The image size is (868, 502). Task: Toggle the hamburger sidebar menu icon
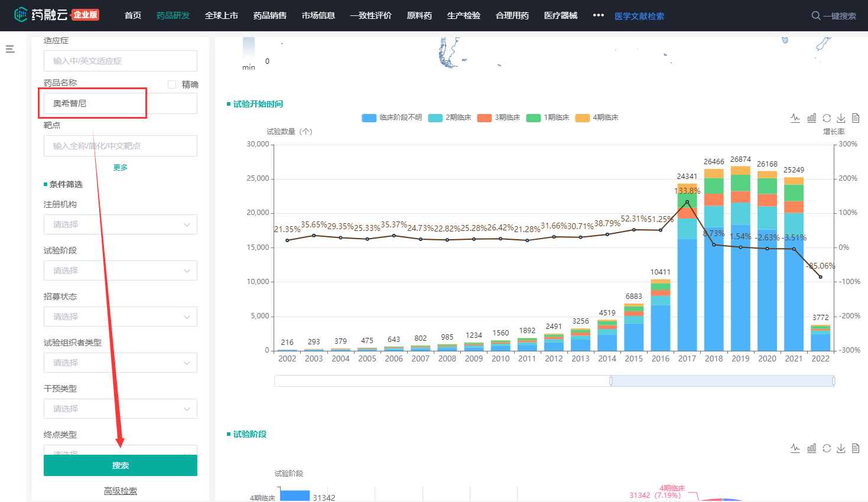tap(10, 49)
